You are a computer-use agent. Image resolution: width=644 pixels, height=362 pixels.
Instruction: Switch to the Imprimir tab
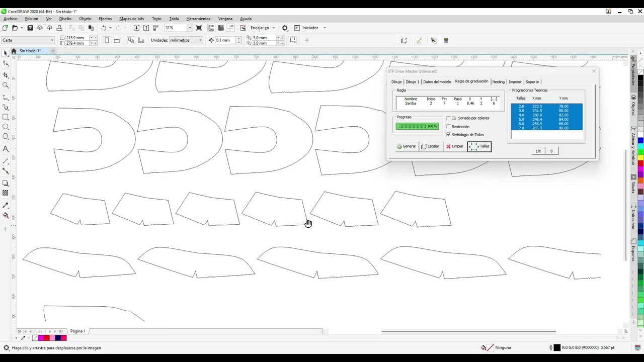click(x=515, y=81)
